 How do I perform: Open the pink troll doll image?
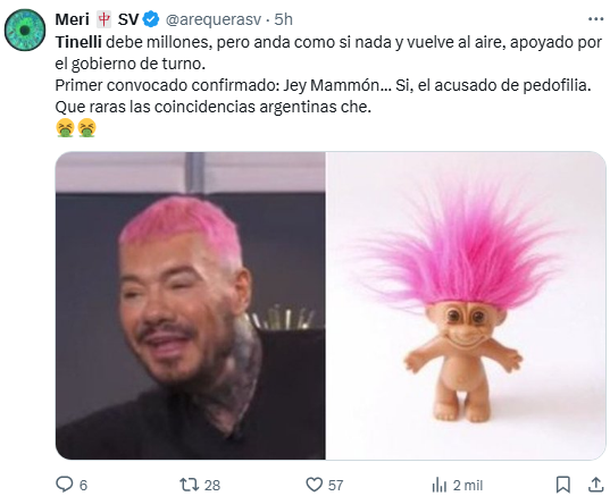coord(466,306)
